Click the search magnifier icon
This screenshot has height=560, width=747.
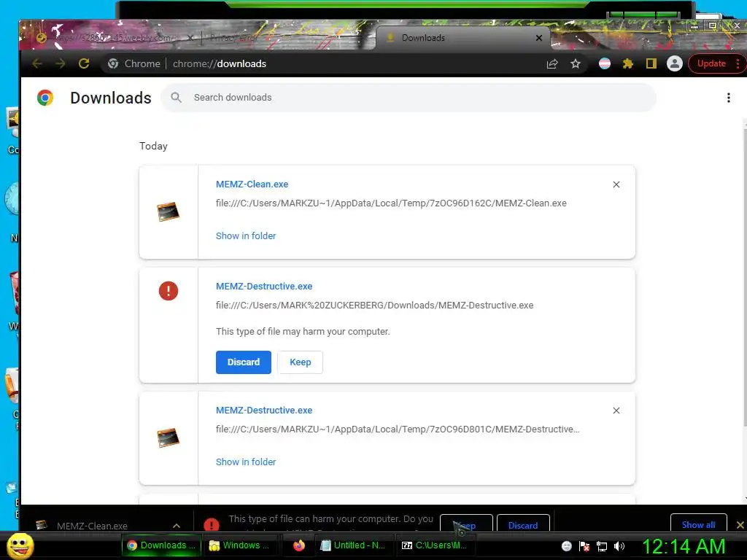tap(177, 98)
